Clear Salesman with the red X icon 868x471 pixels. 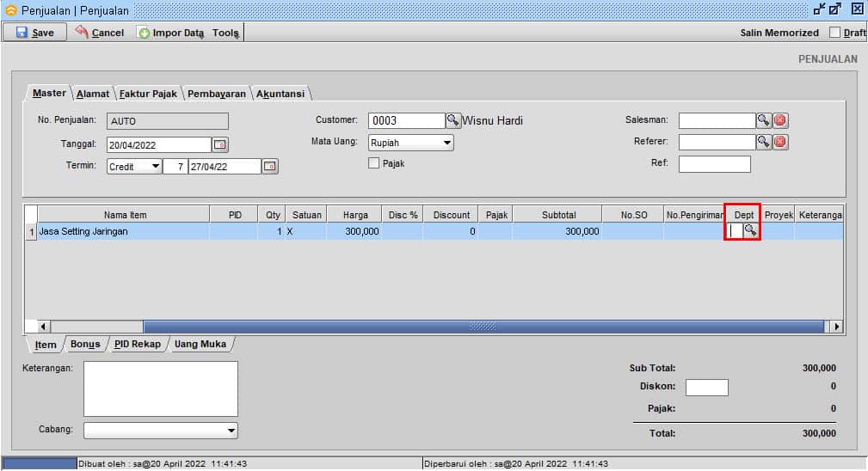coord(779,121)
